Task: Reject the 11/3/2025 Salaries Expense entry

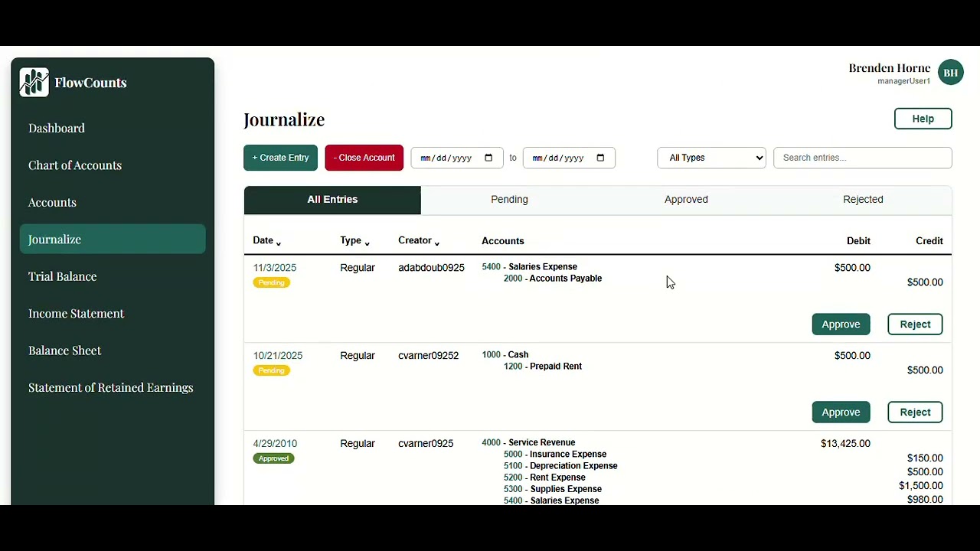Action: click(915, 324)
